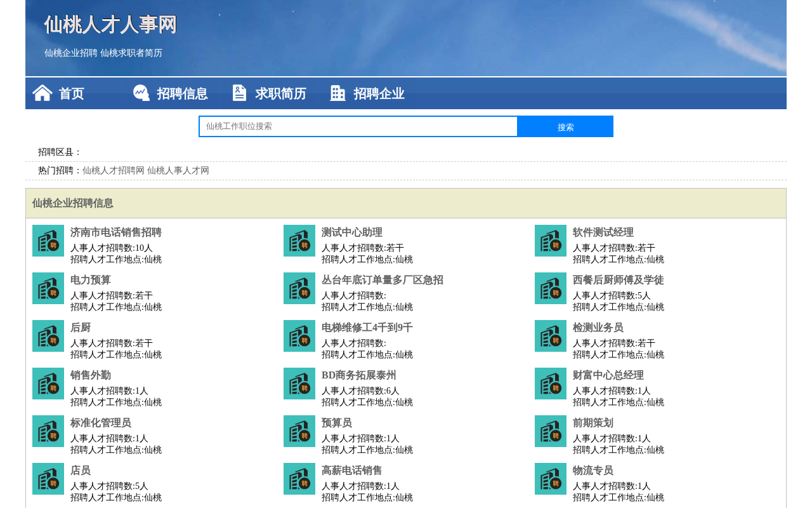Click the job icon next to 济南市电话销售招聘

pyautogui.click(x=48, y=241)
